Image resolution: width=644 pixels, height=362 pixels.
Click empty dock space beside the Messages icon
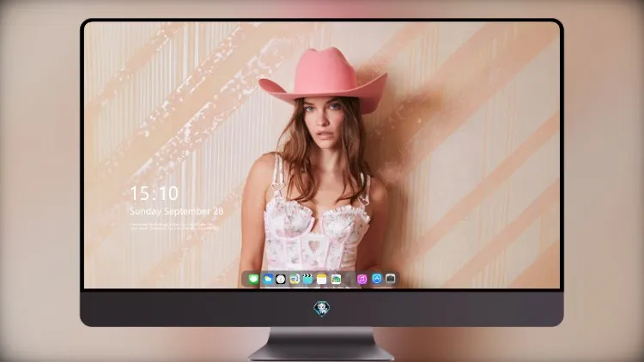tap(245, 280)
